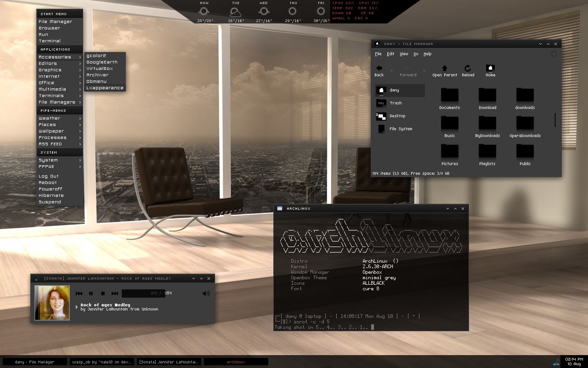Switch to Sonata taskbar button
This screenshot has height=368, width=588.
(x=169, y=362)
